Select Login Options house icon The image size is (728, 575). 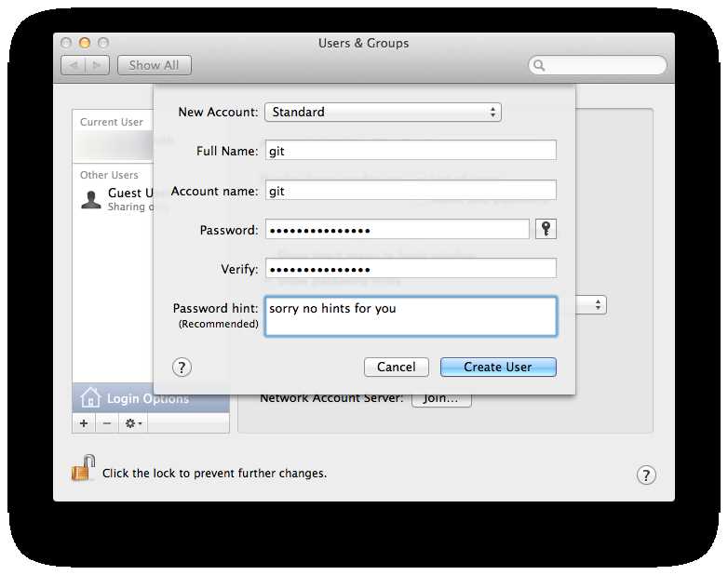point(90,397)
